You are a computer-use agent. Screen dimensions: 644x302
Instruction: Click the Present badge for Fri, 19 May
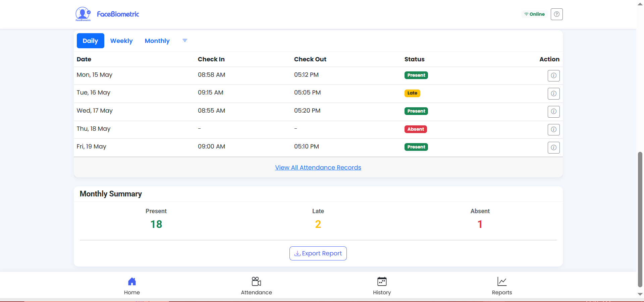click(x=416, y=147)
